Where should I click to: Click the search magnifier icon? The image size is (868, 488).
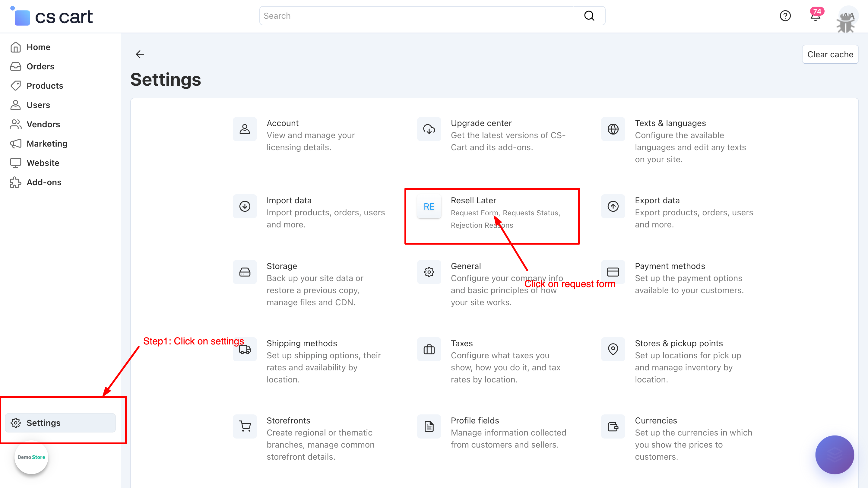(x=589, y=16)
